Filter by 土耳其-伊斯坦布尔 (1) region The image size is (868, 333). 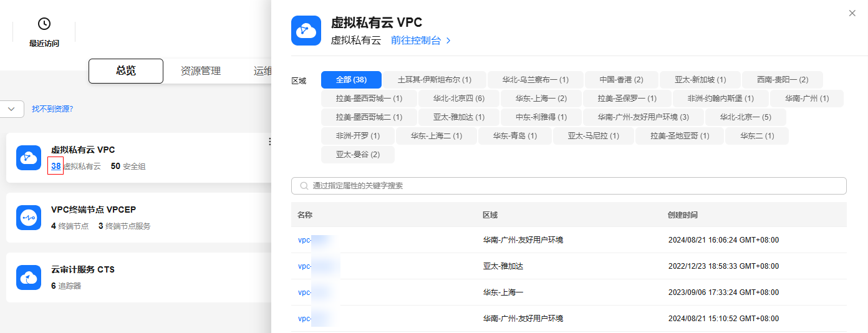[434, 80]
